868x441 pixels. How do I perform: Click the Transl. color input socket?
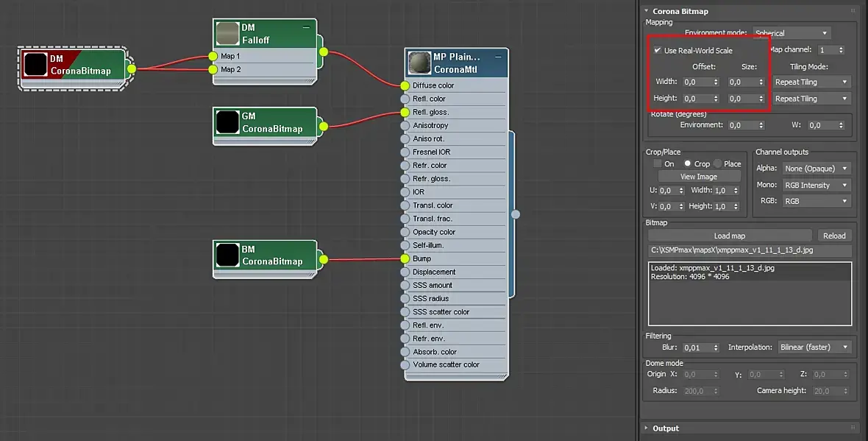405,205
